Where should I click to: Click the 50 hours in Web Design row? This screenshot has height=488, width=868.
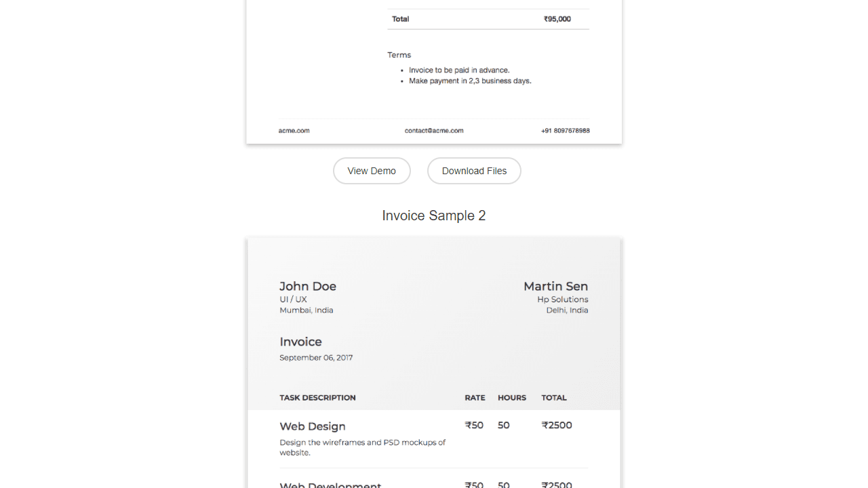pos(504,425)
